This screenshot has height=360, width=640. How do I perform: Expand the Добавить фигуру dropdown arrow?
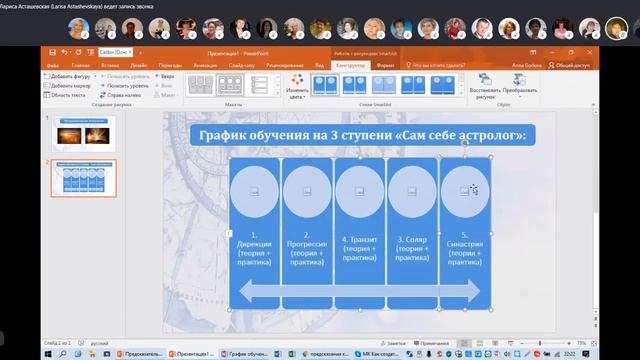tap(95, 76)
